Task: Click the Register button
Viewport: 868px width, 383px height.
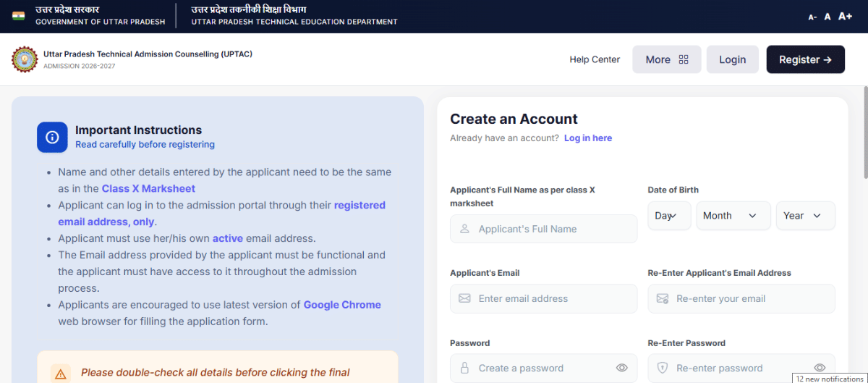Action: (805, 59)
